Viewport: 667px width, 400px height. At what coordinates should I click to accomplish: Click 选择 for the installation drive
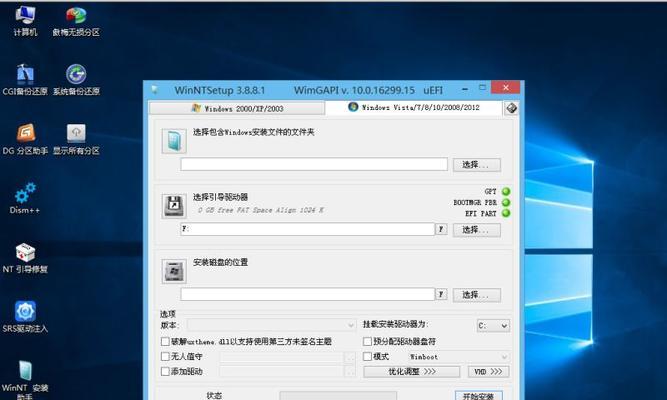click(476, 295)
